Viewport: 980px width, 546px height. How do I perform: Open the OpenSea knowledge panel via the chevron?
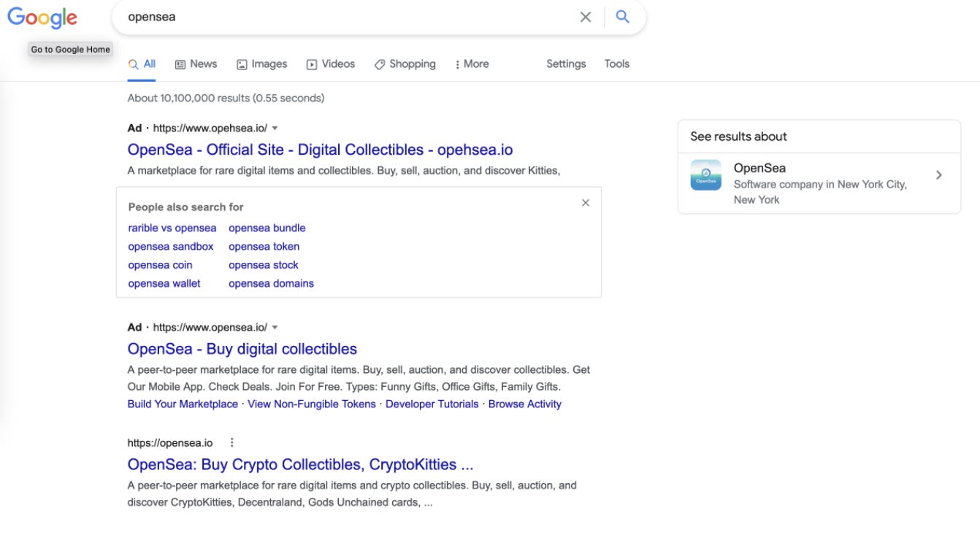[x=939, y=175]
